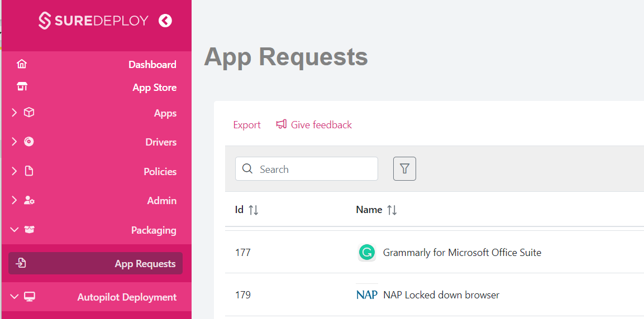
Task: Collapse the Packaging section chevron
Action: (15, 230)
